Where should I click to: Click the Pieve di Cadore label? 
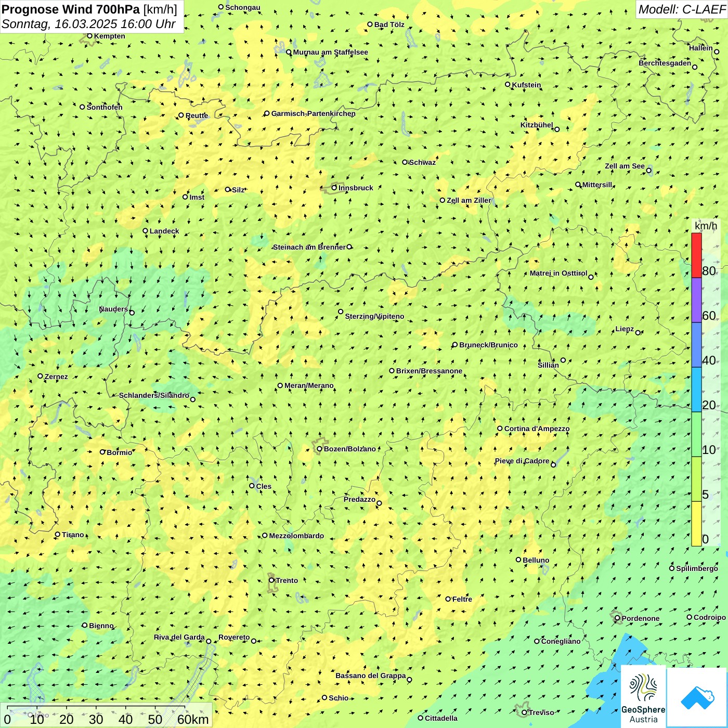click(x=522, y=461)
